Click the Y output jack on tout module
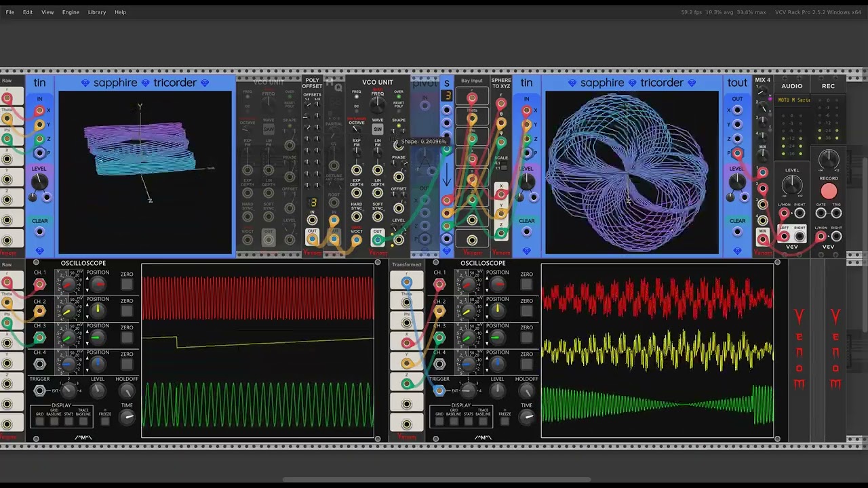 (x=737, y=125)
